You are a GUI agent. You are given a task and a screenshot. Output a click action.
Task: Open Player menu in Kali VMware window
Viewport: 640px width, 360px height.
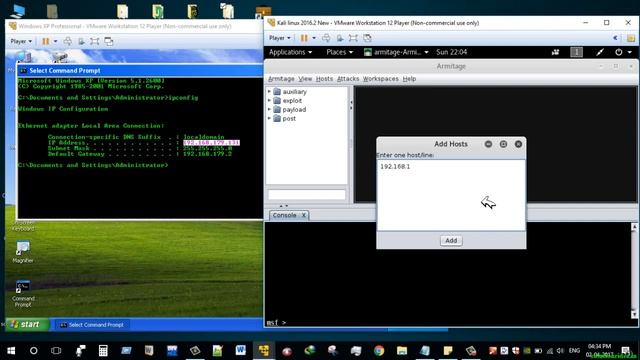pos(280,38)
